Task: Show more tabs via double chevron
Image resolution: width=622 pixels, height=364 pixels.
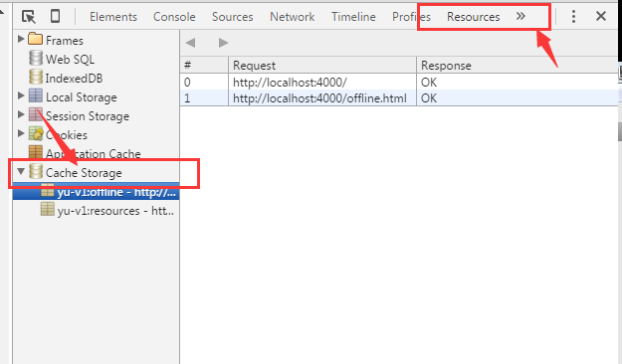Action: (x=520, y=16)
